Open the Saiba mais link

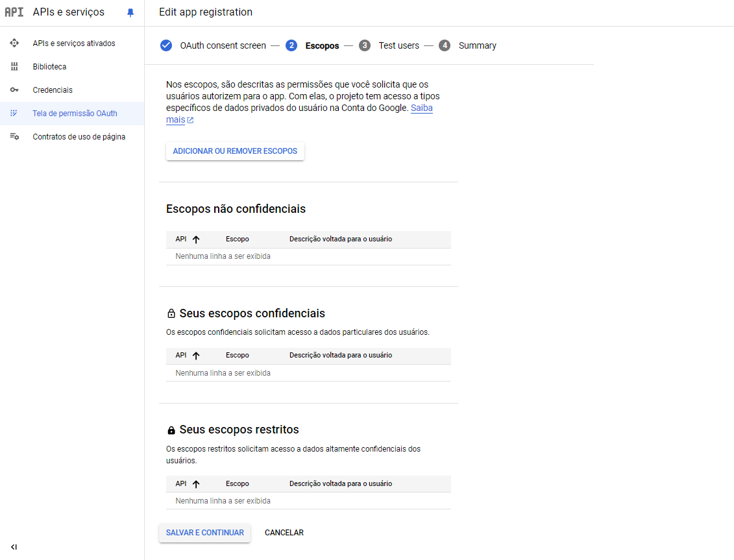pyautogui.click(x=422, y=108)
